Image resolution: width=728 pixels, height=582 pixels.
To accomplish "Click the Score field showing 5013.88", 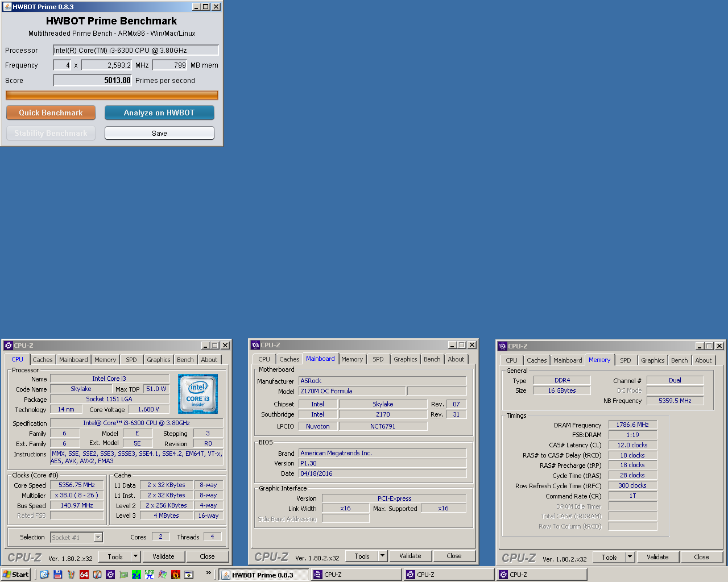I will click(93, 80).
